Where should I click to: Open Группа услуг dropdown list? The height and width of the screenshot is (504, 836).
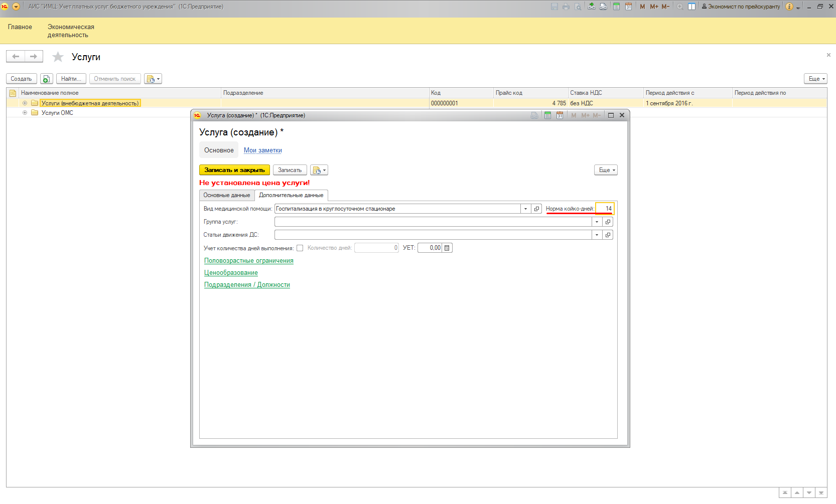(597, 222)
